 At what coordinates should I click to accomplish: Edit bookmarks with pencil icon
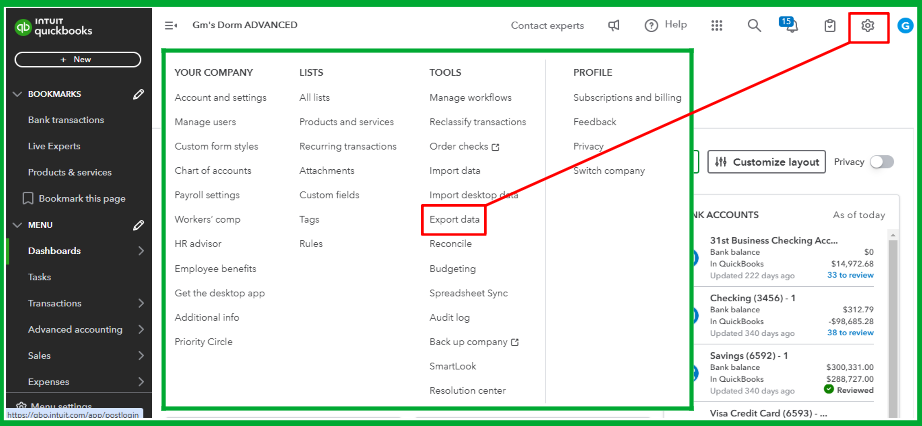point(138,94)
